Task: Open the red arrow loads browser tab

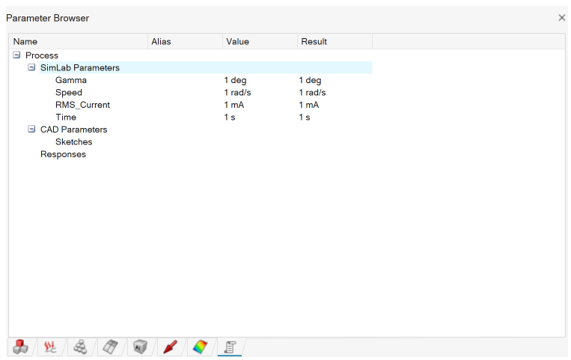Action: (170, 347)
